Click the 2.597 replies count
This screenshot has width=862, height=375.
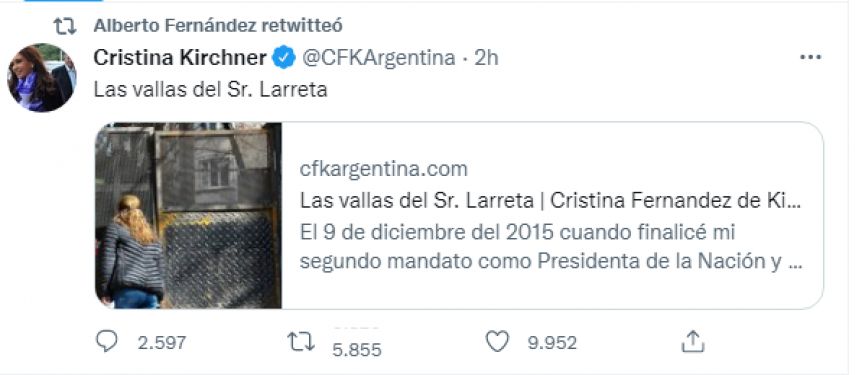tap(162, 343)
